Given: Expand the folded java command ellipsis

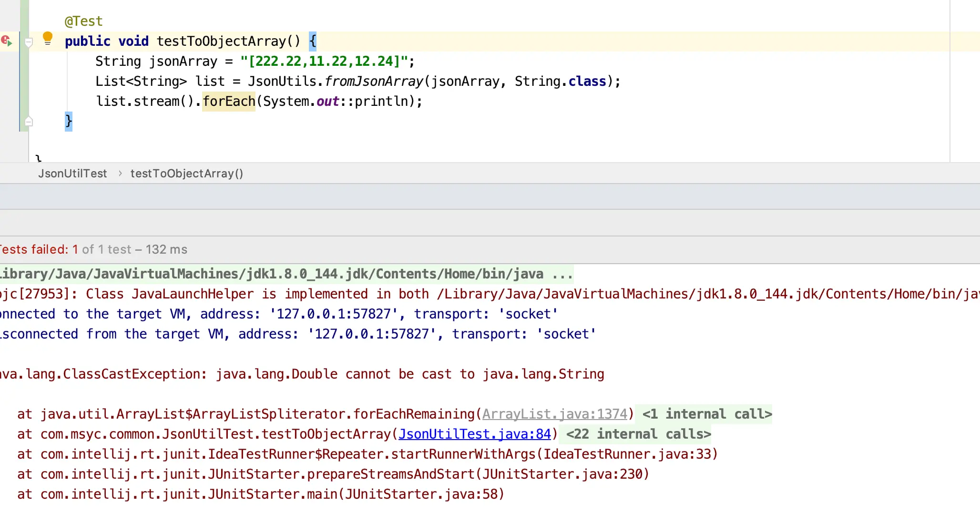Looking at the screenshot, I should 562,274.
